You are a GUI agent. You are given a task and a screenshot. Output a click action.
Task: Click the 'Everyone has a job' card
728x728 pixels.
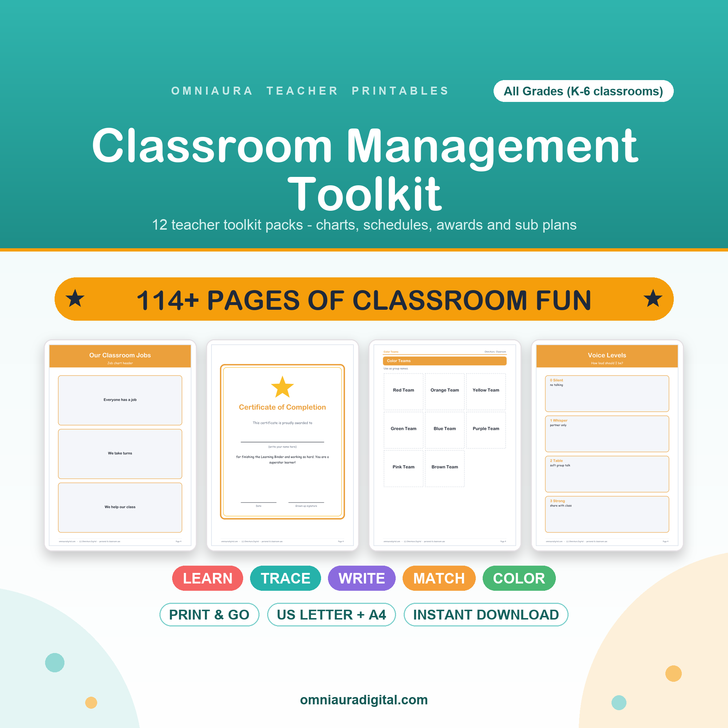(120, 400)
